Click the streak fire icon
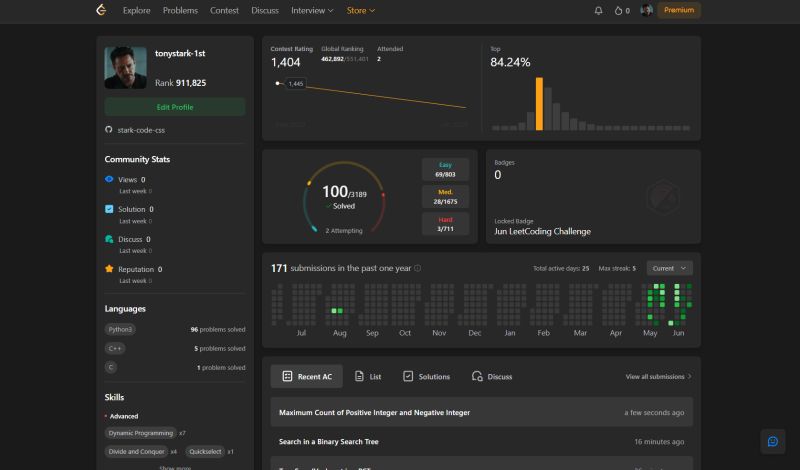Viewport: 800px width, 470px height. click(618, 10)
